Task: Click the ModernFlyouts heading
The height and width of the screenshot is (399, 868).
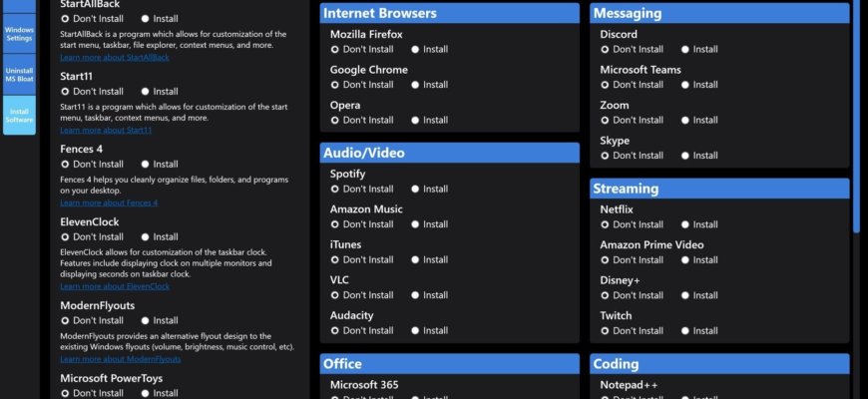Action: pyautogui.click(x=98, y=305)
